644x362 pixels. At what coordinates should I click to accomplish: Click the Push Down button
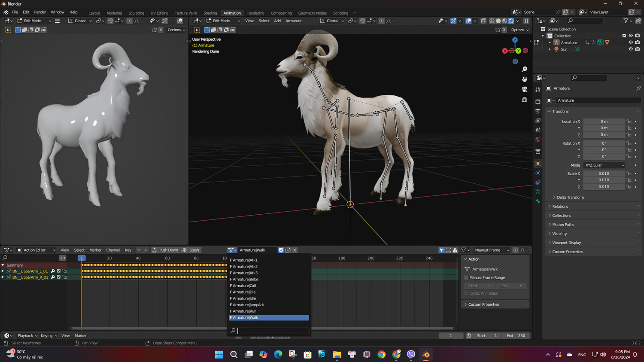165,250
